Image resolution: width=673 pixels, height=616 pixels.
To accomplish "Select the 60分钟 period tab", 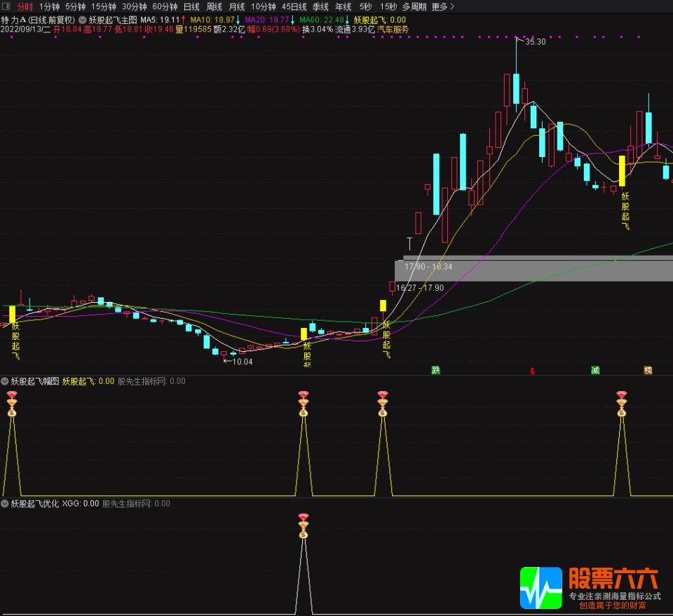I will 163,6.
